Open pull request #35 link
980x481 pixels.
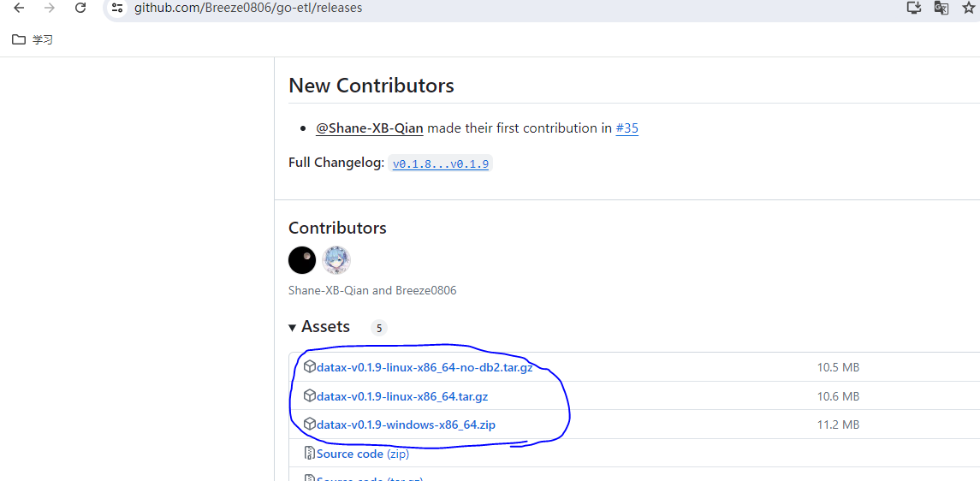pos(627,128)
